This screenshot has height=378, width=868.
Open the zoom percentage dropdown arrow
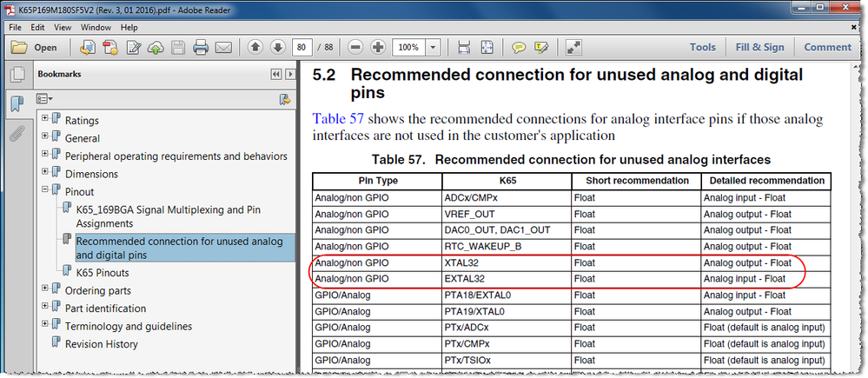433,48
